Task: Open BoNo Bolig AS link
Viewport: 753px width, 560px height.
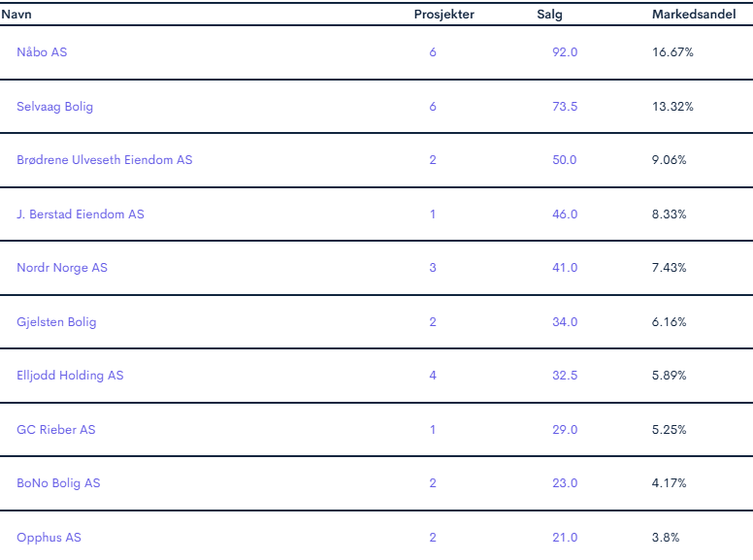Action: point(58,483)
